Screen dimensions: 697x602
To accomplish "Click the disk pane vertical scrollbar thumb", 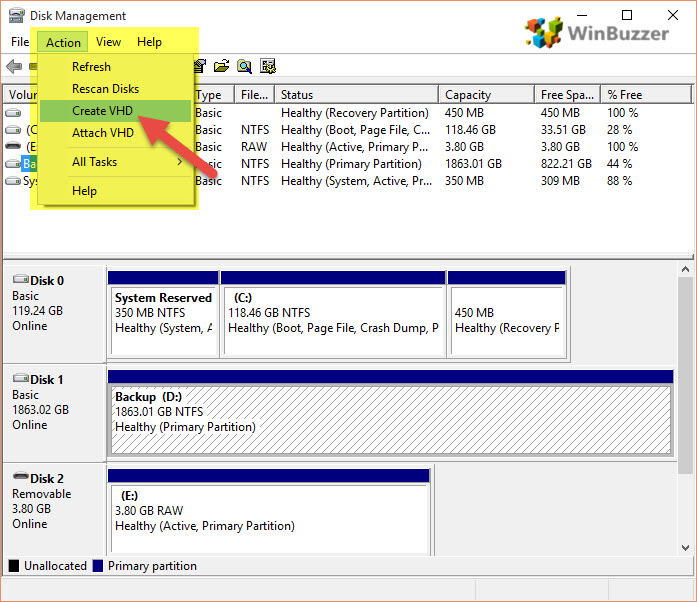I will tap(685, 376).
